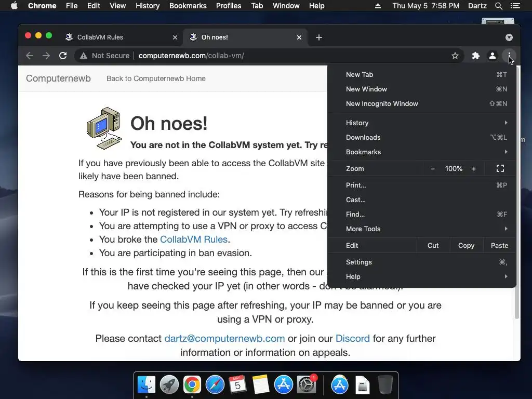Open the View menu in menu bar
Image resolution: width=532 pixels, height=399 pixels.
(x=118, y=6)
